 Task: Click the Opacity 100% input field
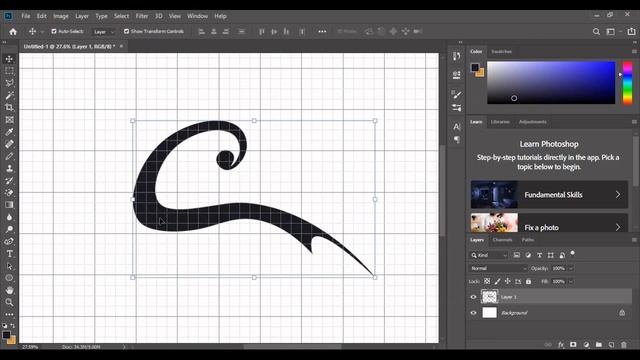(558, 268)
